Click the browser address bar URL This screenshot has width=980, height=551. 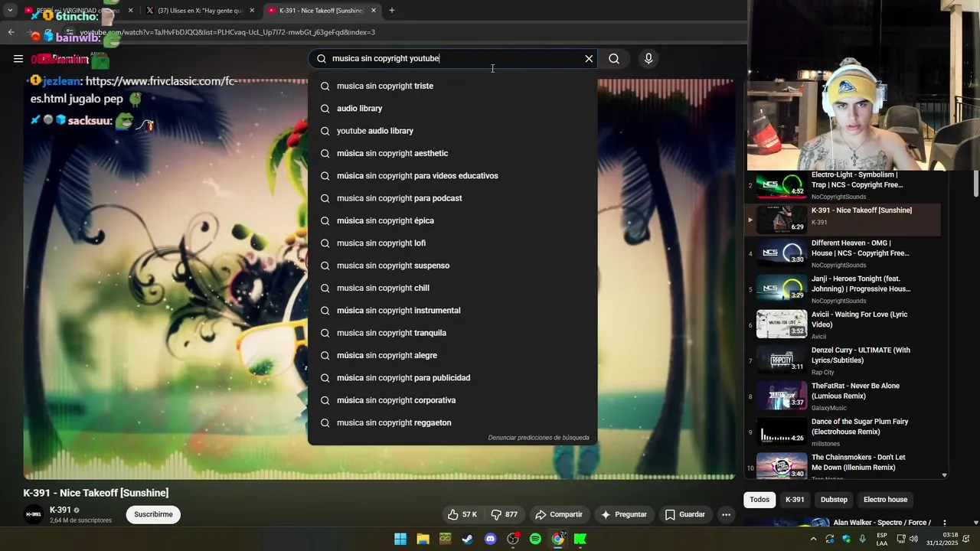coord(227,32)
